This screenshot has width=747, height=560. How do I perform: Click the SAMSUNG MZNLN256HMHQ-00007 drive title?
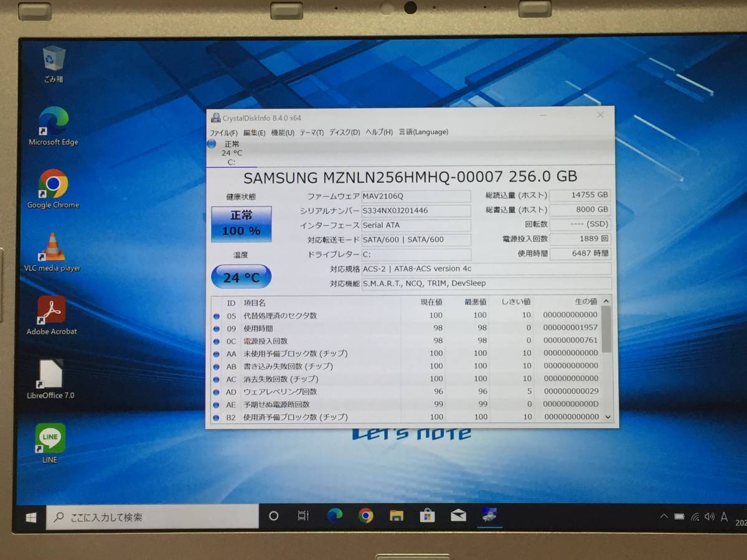point(410,177)
